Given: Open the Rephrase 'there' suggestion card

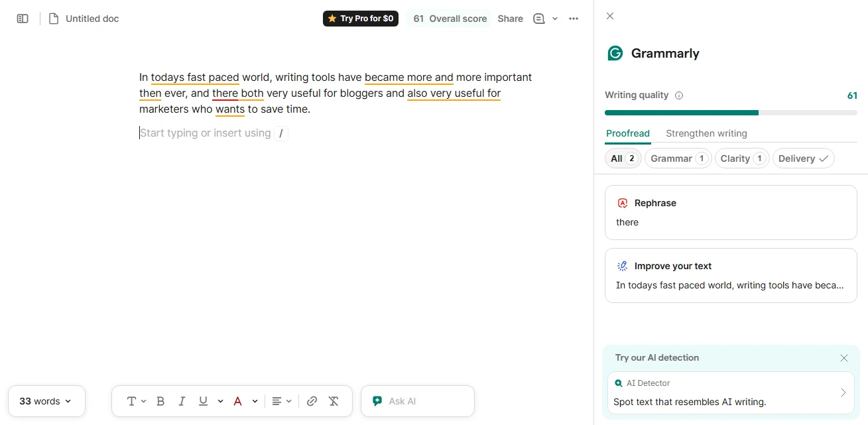Looking at the screenshot, I should 731,212.
